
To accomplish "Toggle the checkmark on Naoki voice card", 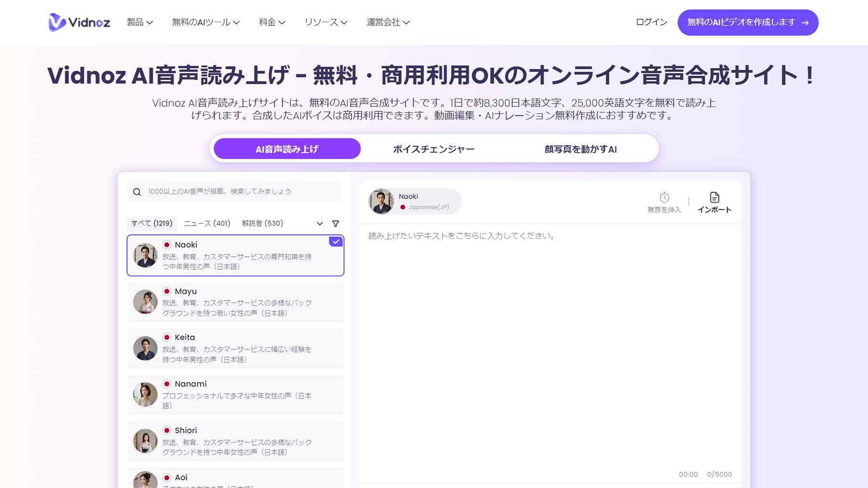I will [336, 242].
